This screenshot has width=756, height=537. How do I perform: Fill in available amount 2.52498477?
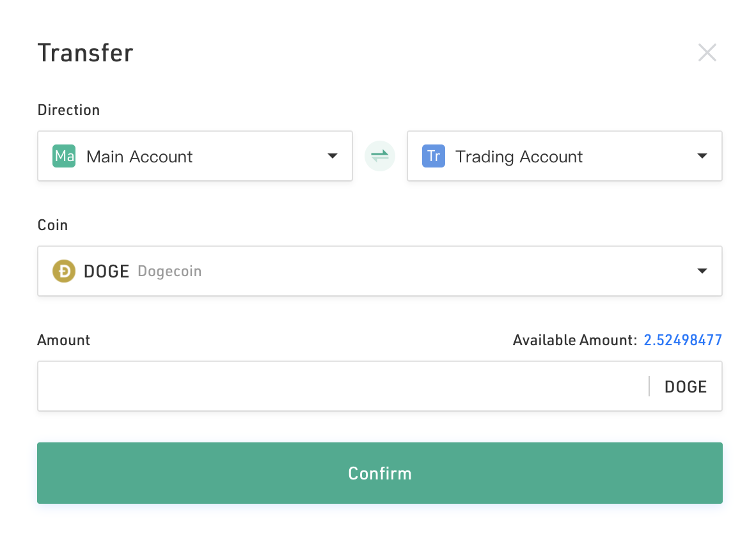tap(682, 340)
